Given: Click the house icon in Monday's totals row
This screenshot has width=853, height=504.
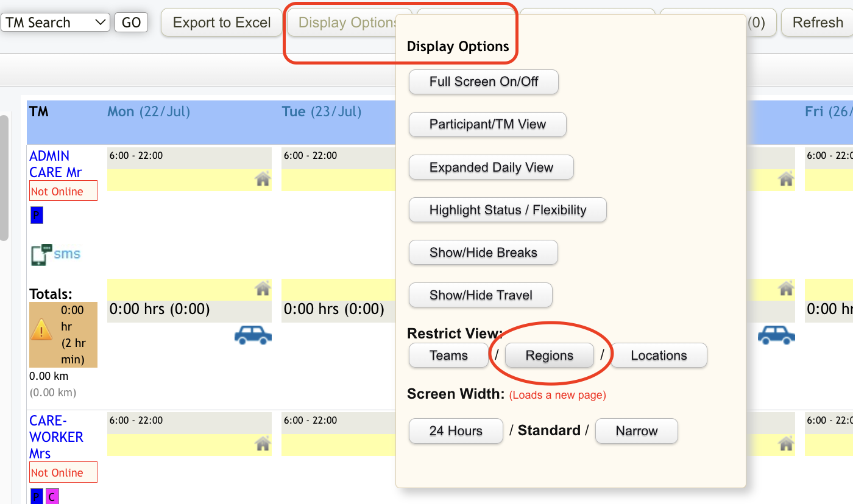Looking at the screenshot, I should [x=263, y=287].
